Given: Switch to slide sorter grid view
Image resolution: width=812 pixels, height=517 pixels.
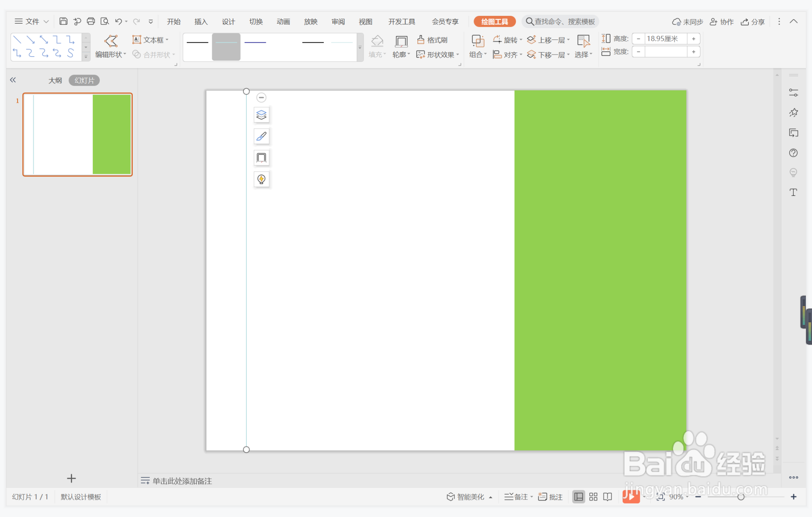Looking at the screenshot, I should [x=593, y=497].
